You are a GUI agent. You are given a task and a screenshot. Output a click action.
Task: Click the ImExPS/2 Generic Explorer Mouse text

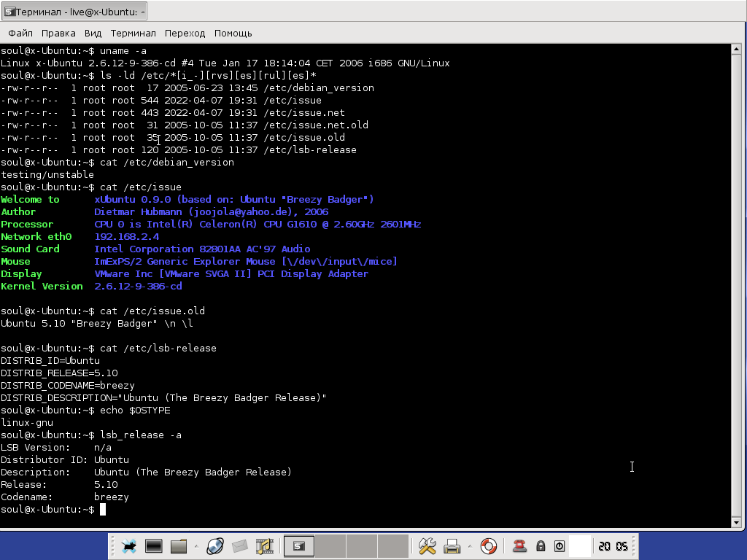coord(246,262)
